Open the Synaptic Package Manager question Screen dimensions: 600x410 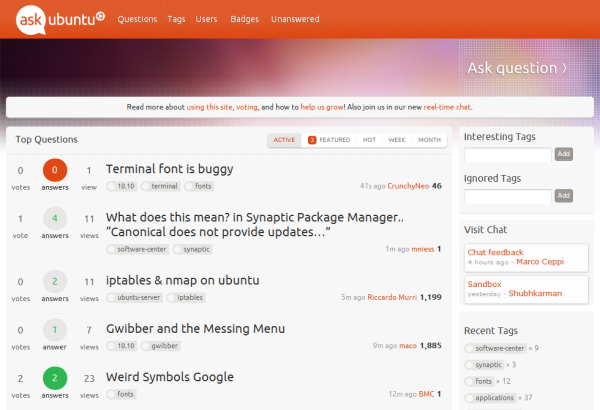point(255,224)
